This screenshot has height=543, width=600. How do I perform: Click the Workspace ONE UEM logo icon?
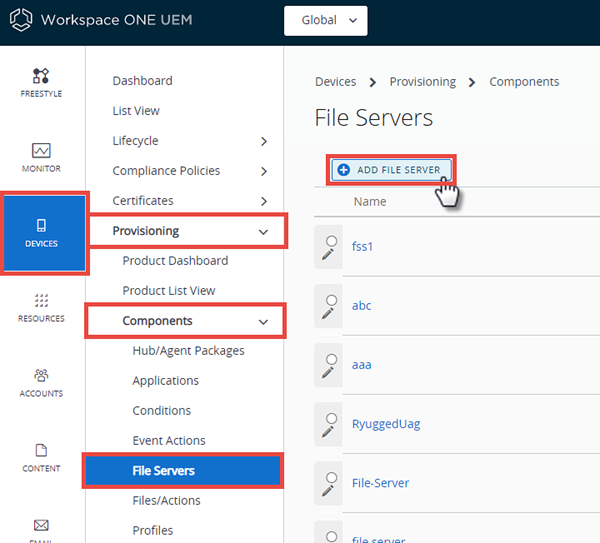(21, 20)
